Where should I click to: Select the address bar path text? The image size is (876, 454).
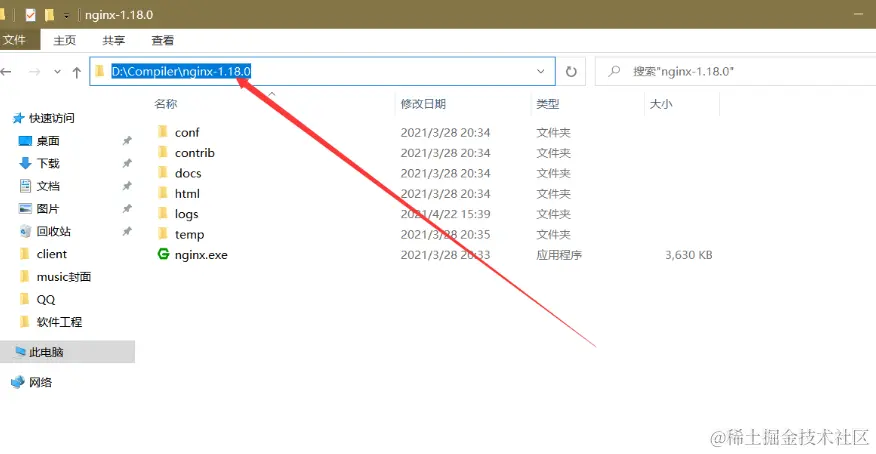point(181,71)
